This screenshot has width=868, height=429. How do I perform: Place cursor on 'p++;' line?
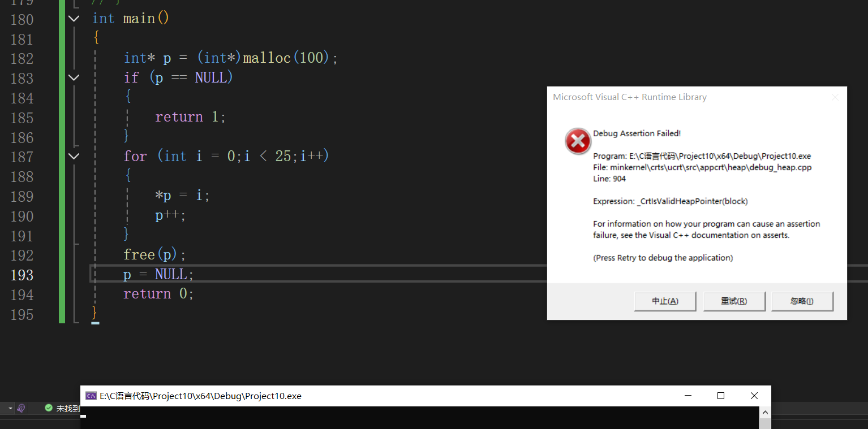170,215
